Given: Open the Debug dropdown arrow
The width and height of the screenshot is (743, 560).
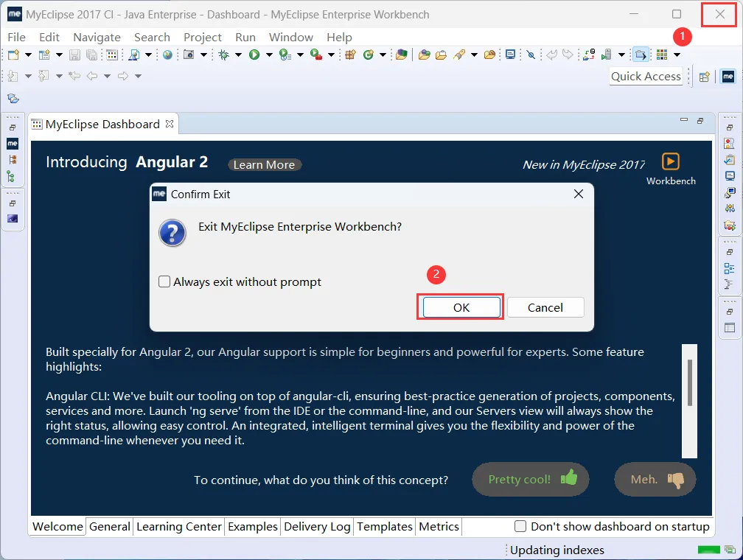Looking at the screenshot, I should pyautogui.click(x=238, y=55).
